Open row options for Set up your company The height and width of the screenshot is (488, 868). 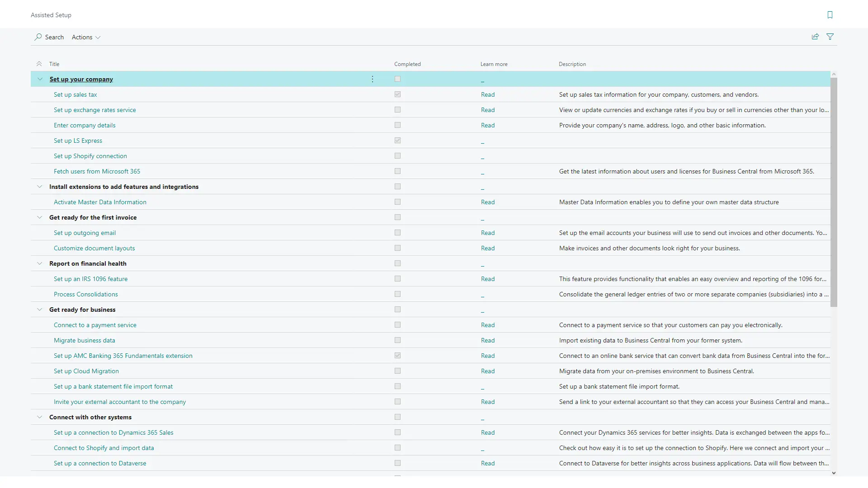point(372,79)
